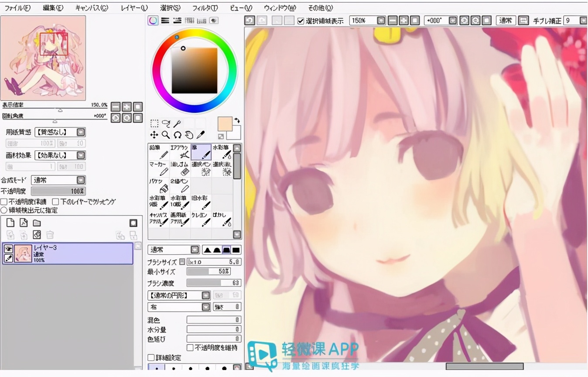
Task: Choose the 選択ペン selection pen
Action: [201, 168]
